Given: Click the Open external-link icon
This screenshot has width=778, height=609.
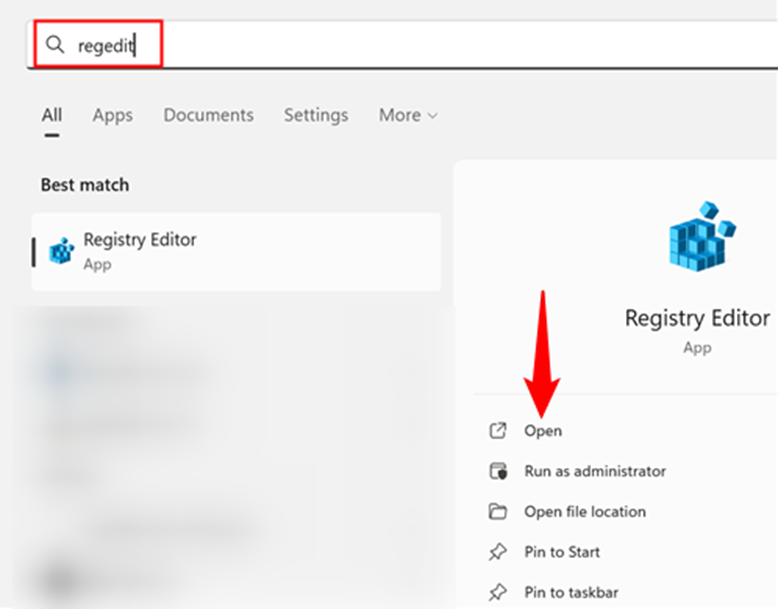Looking at the screenshot, I should [498, 430].
